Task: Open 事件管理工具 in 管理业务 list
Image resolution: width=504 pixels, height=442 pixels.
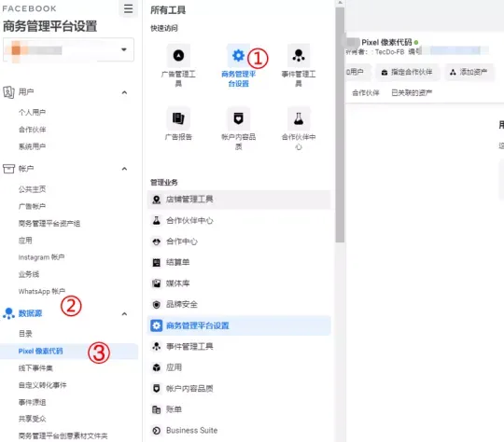Action: [x=239, y=346]
